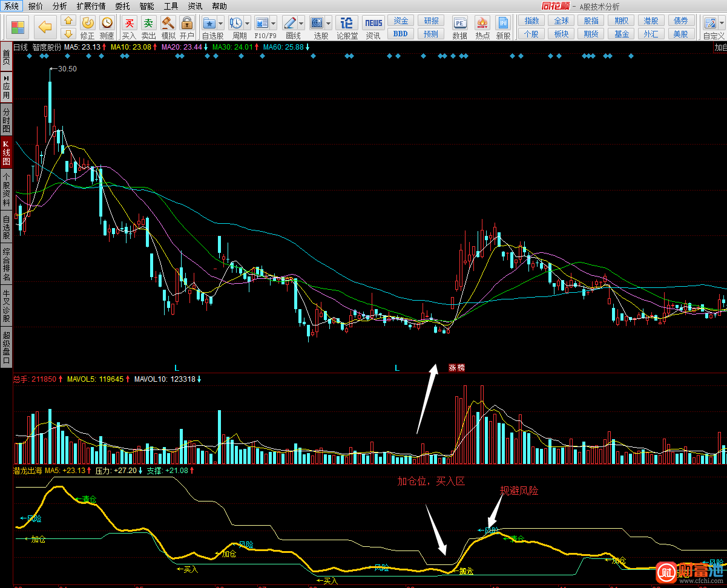Select the 画线 pencil drawing tool

[290, 23]
